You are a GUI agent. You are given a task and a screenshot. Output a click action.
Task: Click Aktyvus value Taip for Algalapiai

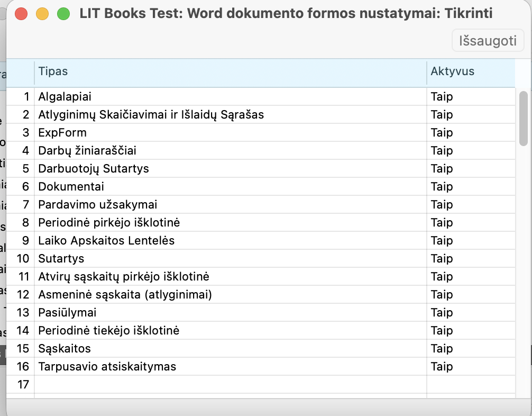tap(471, 97)
